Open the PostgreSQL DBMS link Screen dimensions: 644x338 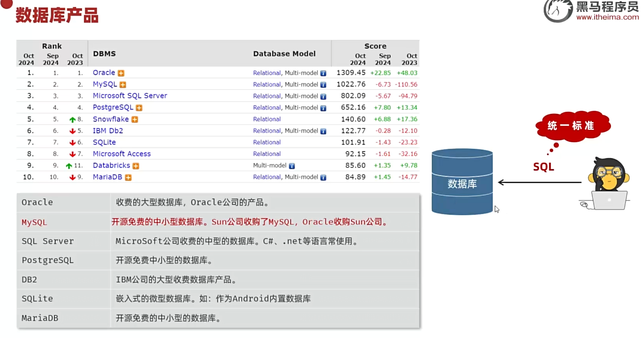(x=113, y=108)
